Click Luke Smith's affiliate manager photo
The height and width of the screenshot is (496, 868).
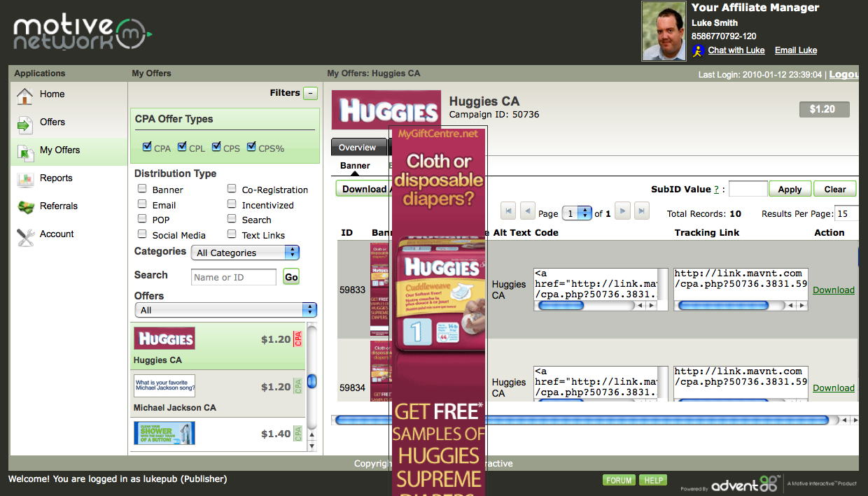coord(664,31)
